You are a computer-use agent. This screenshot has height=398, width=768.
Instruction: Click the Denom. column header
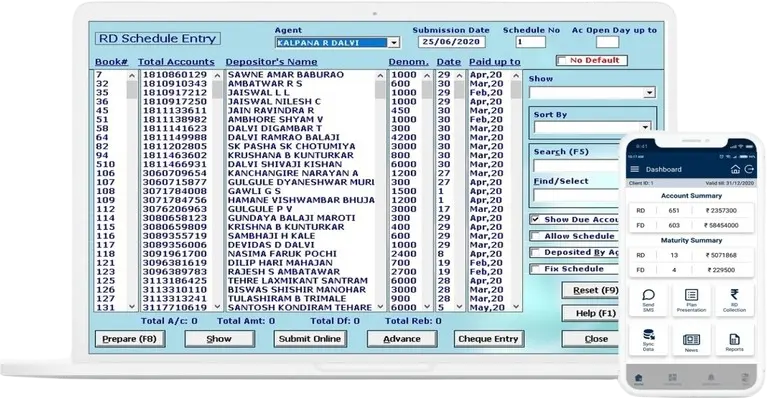point(408,62)
